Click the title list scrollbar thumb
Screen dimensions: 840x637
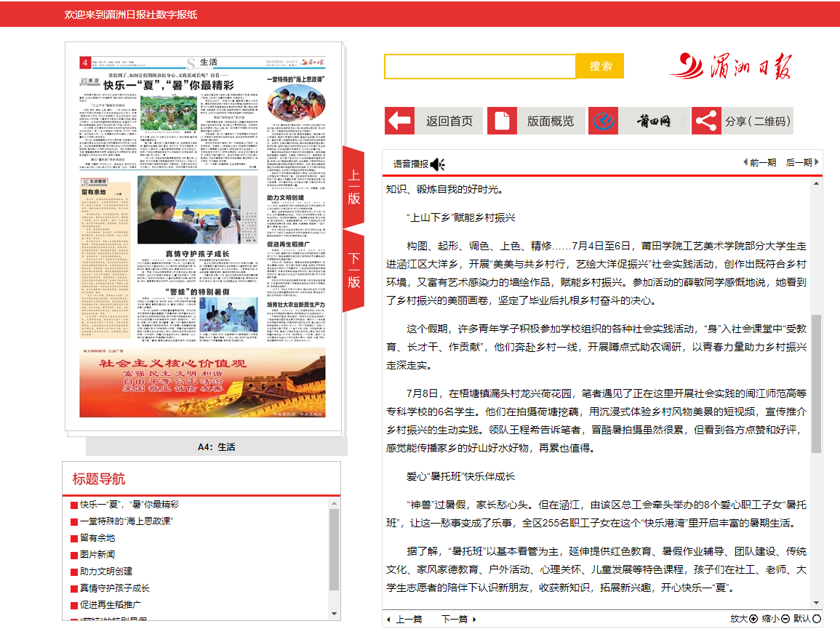click(335, 550)
